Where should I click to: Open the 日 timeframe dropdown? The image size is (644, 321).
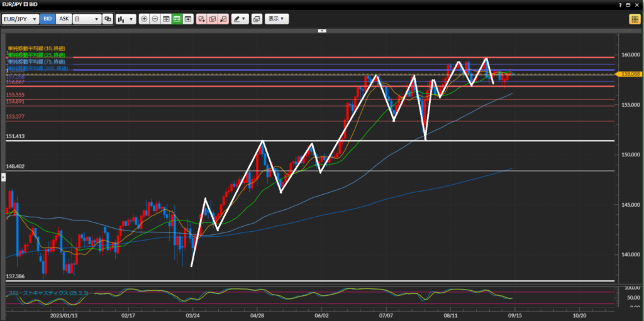(x=86, y=19)
